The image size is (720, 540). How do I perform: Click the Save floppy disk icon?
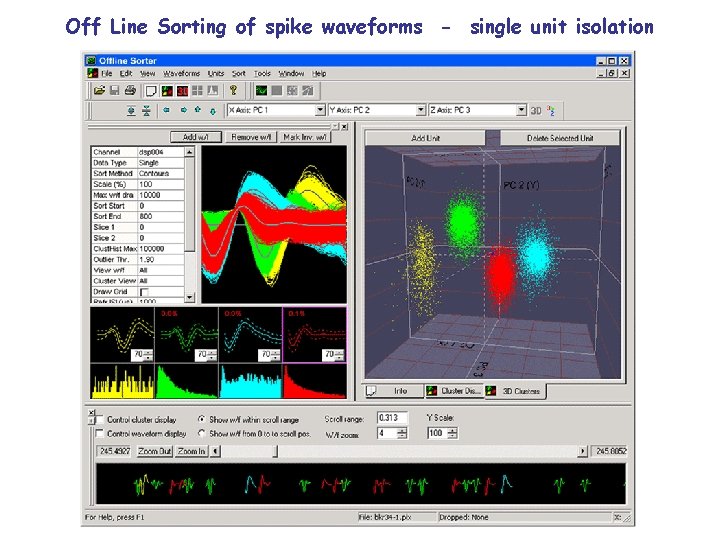pyautogui.click(x=114, y=90)
